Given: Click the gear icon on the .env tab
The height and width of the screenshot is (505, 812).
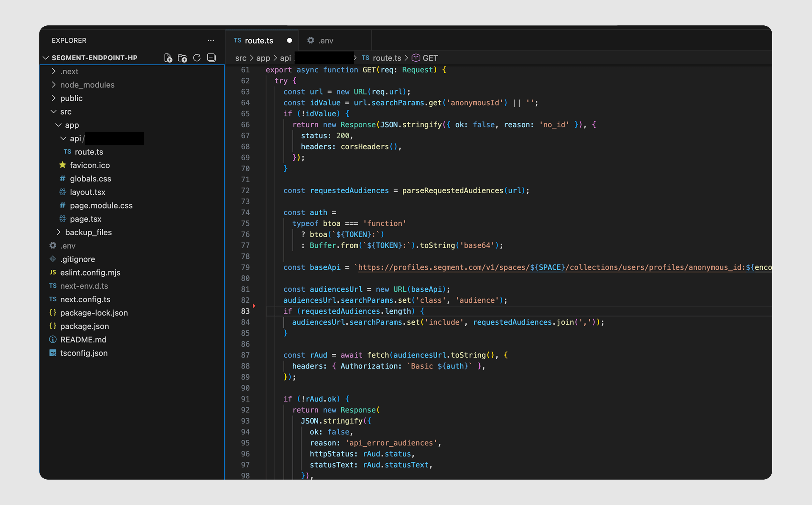Looking at the screenshot, I should 311,40.
